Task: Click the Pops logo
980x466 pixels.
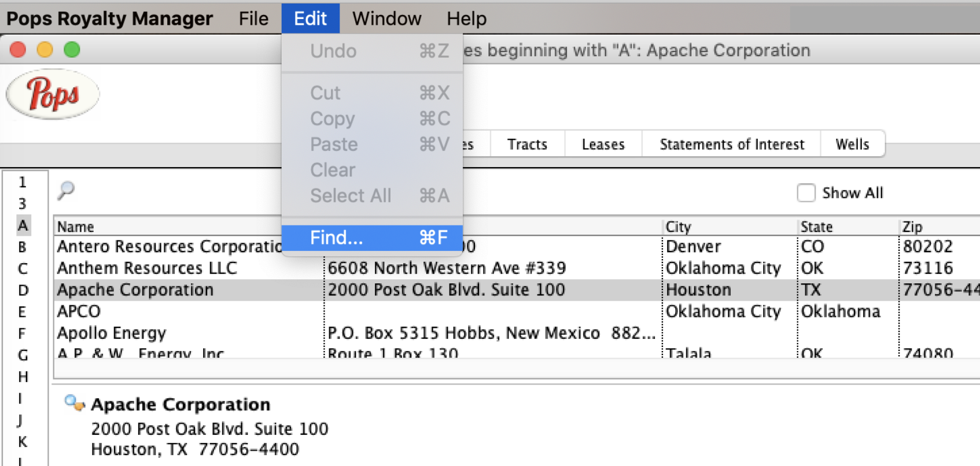Action: (53, 94)
